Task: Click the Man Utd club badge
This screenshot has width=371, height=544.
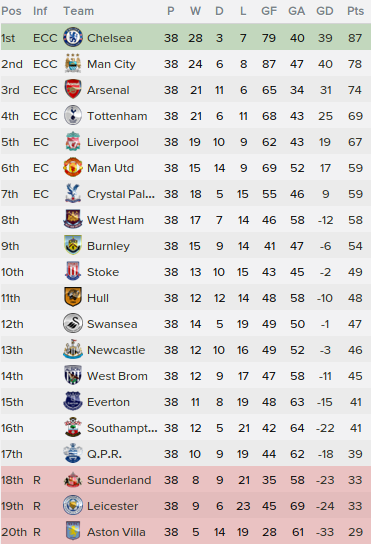Action: click(73, 168)
